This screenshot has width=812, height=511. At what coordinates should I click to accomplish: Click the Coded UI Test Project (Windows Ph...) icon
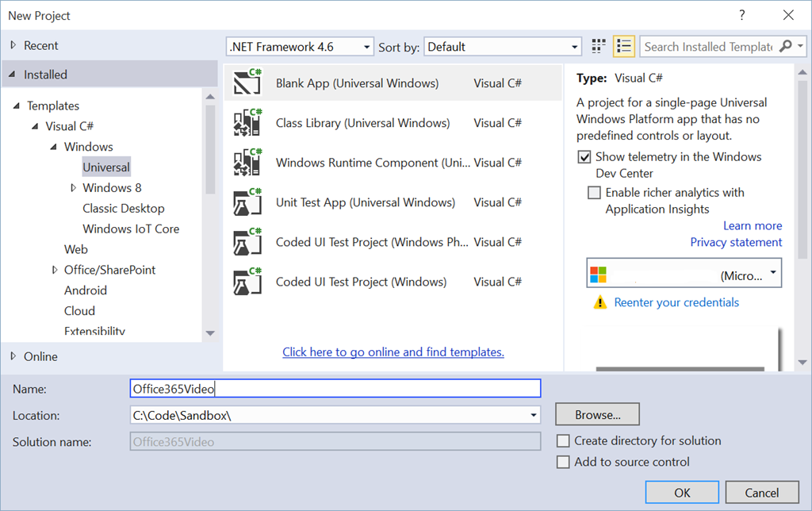(247, 241)
